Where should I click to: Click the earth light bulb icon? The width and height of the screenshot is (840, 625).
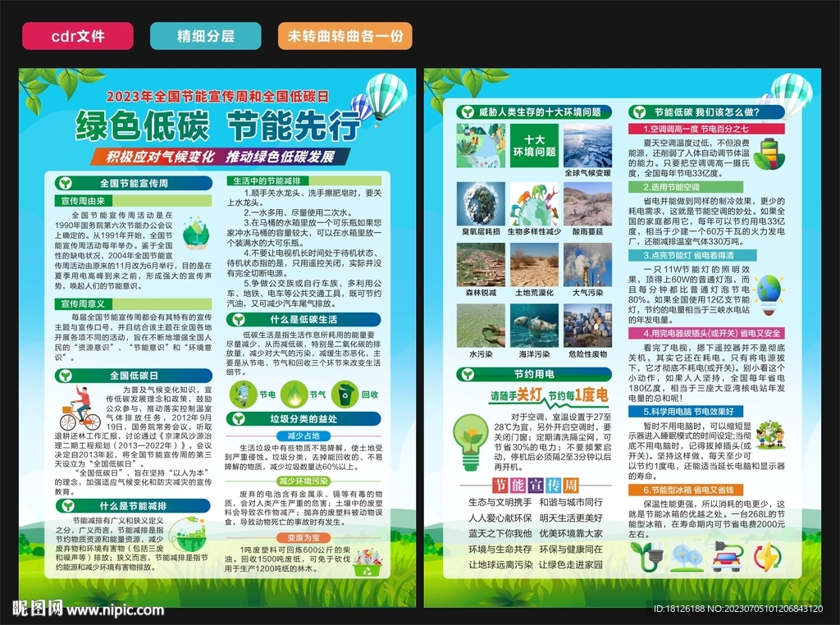[769, 294]
